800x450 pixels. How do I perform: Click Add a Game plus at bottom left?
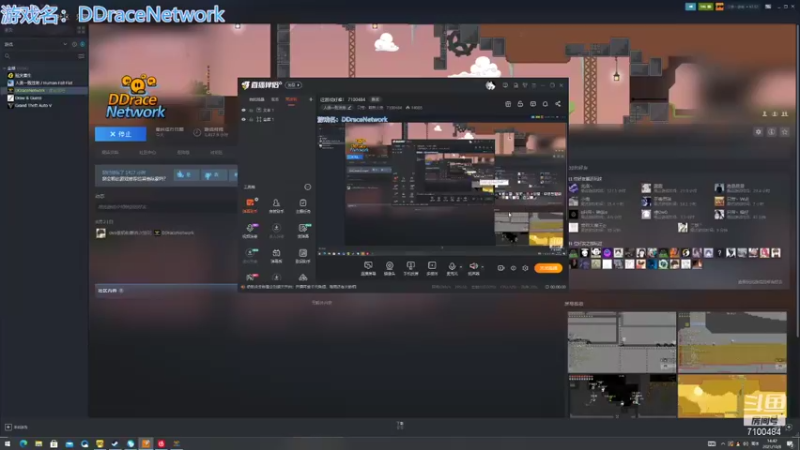(8, 427)
